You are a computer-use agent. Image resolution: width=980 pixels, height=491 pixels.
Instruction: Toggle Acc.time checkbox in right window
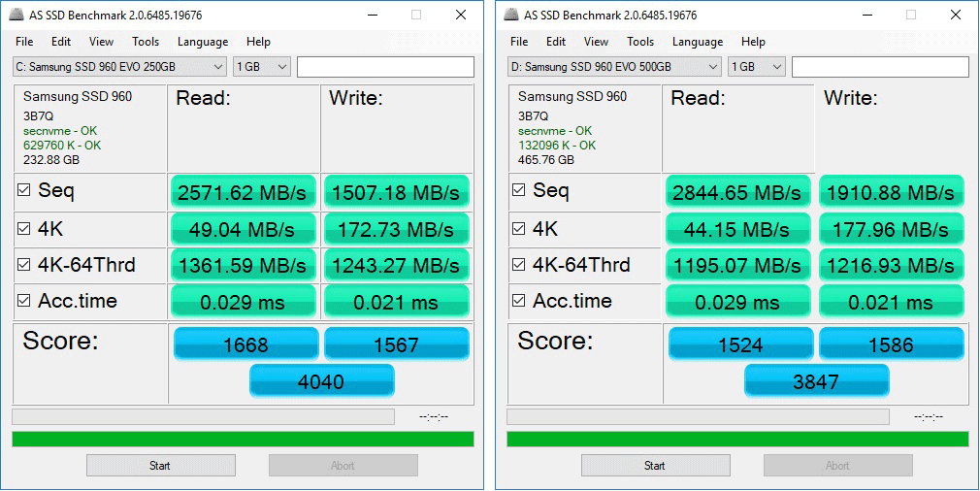[x=519, y=301]
